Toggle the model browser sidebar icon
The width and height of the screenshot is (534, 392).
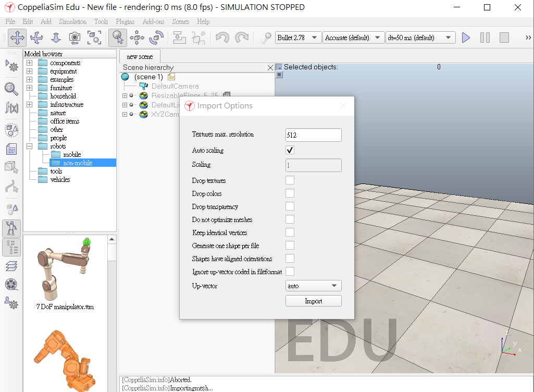pos(11,228)
